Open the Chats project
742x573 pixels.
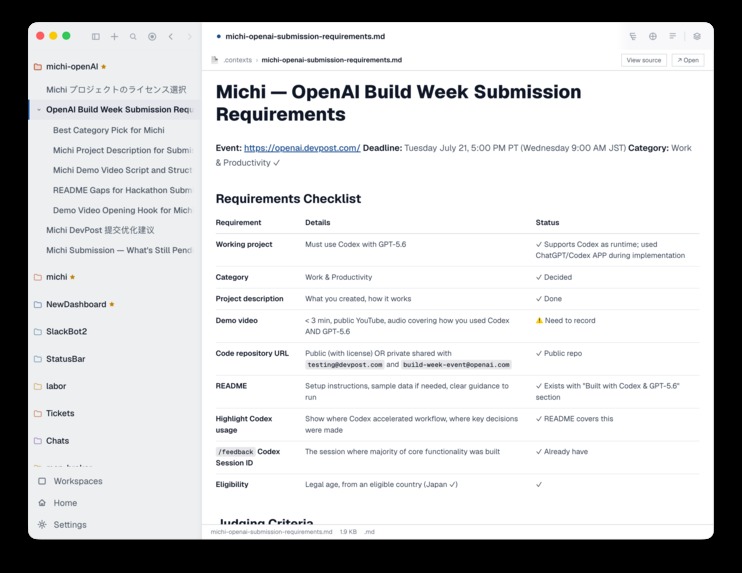(x=57, y=441)
